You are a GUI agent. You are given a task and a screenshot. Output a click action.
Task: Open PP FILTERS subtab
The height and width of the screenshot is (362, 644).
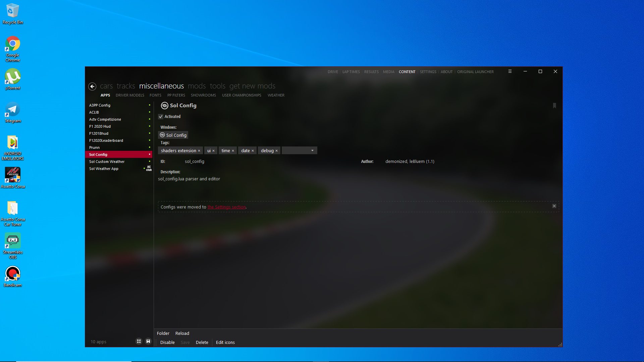click(176, 95)
